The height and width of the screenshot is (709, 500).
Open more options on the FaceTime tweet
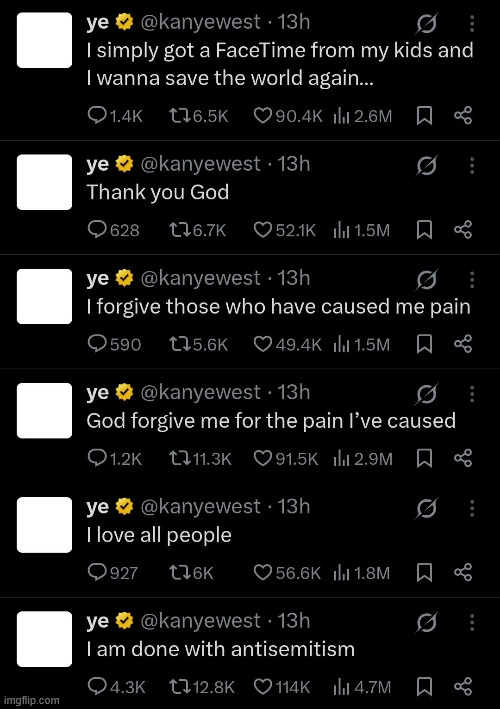click(472, 24)
